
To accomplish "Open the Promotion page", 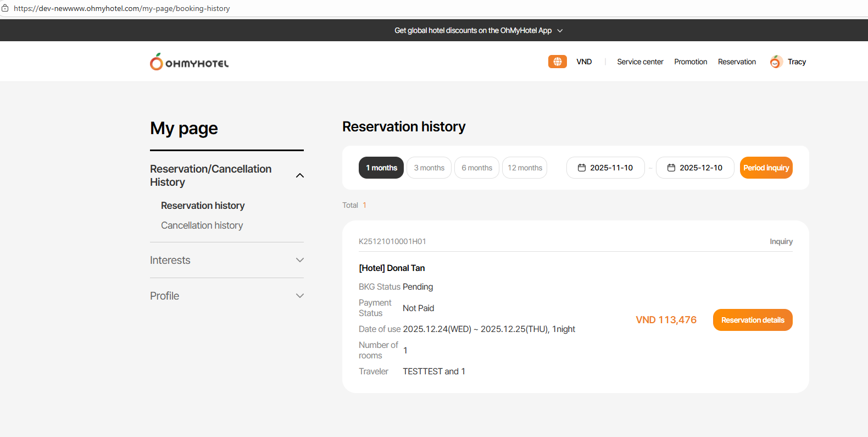I will tap(691, 62).
